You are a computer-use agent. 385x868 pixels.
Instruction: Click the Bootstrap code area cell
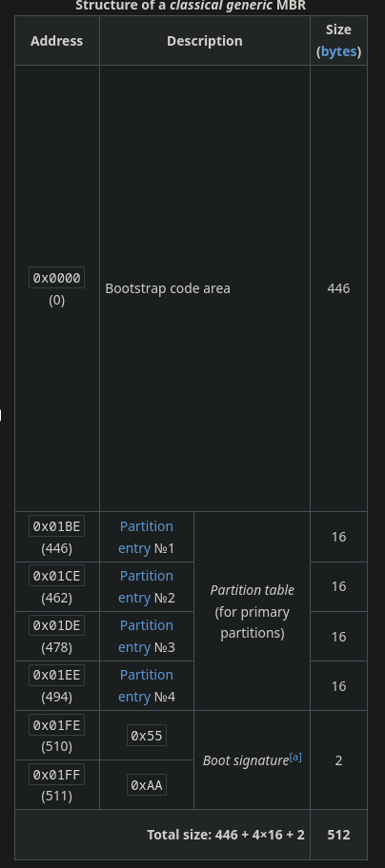click(204, 288)
